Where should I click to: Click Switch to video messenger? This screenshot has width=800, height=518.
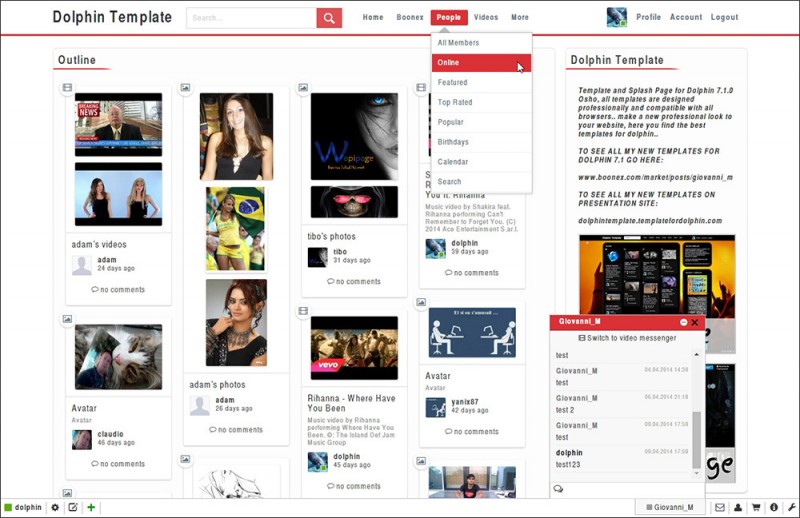tap(627, 338)
